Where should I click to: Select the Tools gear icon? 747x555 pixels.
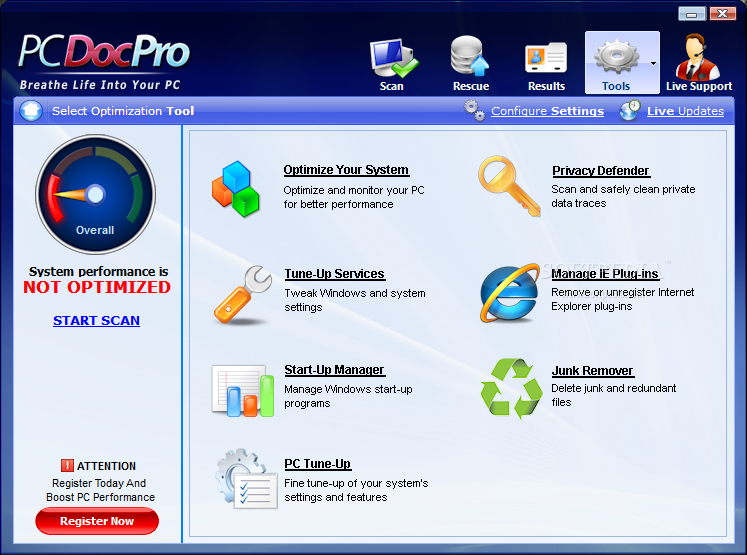pos(616,57)
